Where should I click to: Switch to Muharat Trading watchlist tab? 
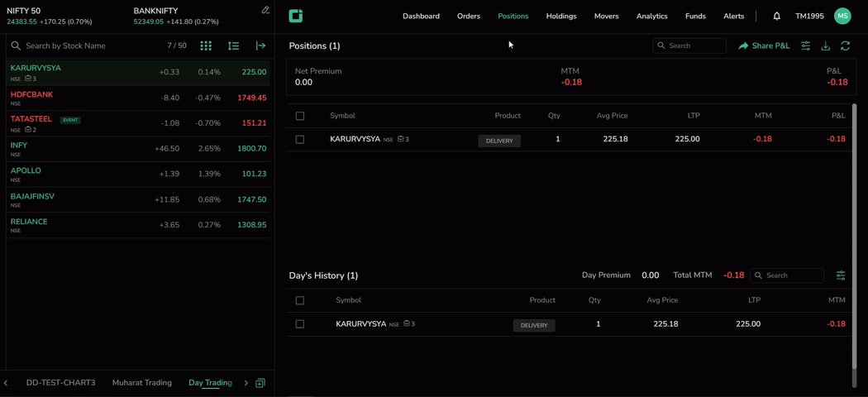point(142,383)
